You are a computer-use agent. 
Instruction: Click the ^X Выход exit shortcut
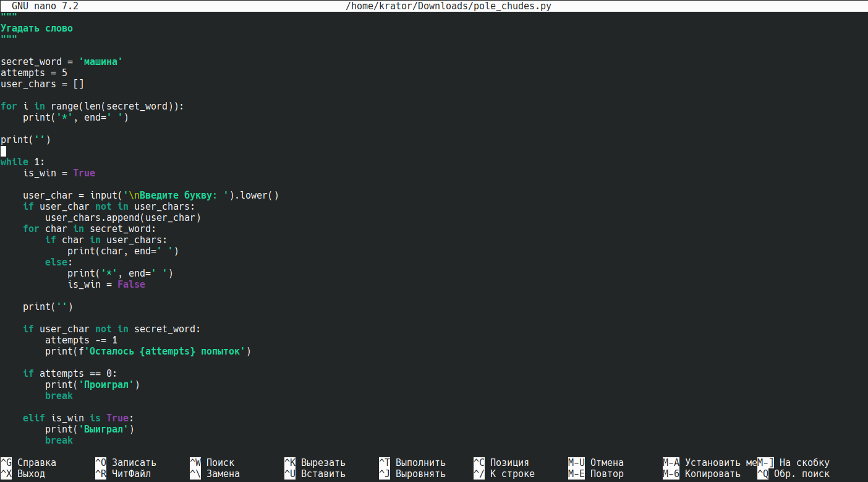point(23,474)
